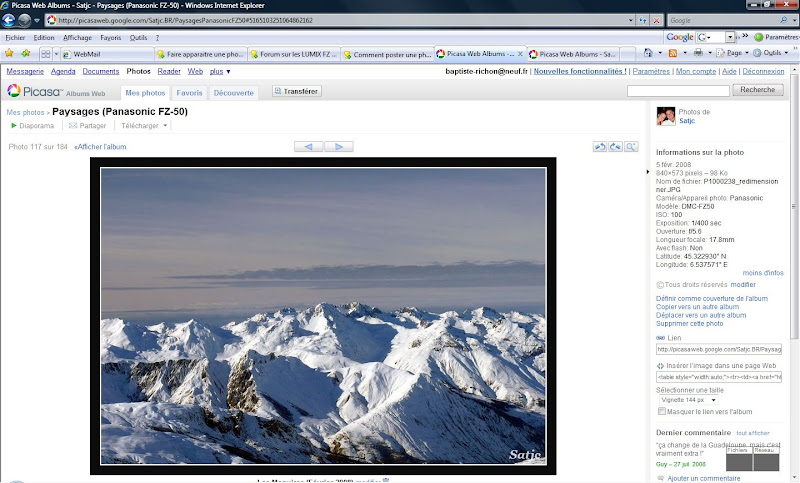Viewport: 800px width, 483px height.
Task: Open the Quick Tabs grid icon
Action: pos(45,54)
